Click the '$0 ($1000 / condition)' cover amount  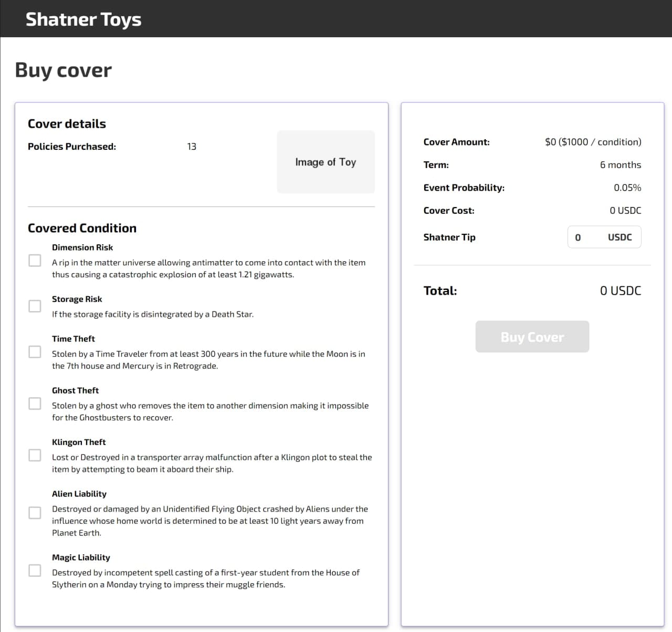593,142
